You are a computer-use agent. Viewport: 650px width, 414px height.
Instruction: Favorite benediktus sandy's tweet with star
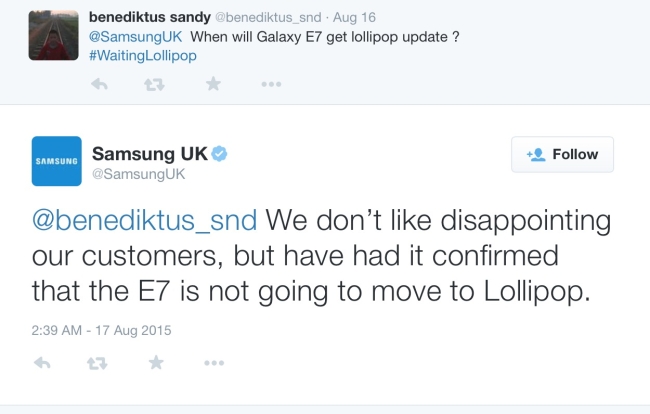[212, 85]
